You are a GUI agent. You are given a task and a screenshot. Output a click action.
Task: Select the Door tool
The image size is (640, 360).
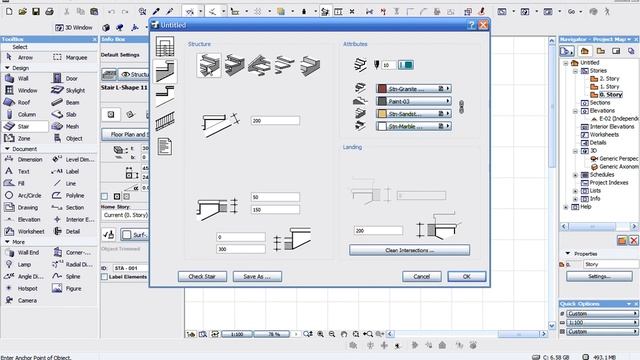pyautogui.click(x=71, y=78)
